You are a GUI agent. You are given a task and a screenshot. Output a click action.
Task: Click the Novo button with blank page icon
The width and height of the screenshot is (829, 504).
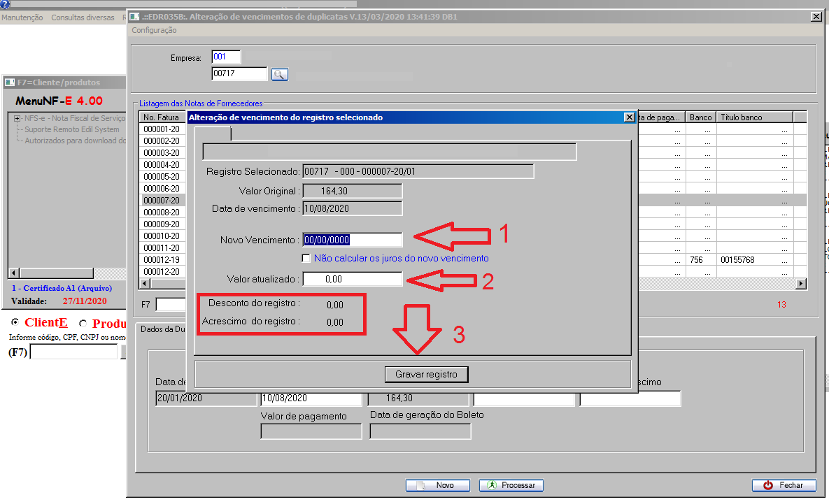point(434,485)
